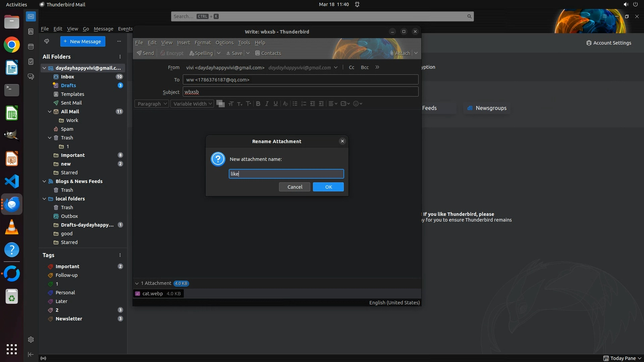644x362 pixels.
Task: Click the bulleted list icon
Action: click(x=295, y=104)
